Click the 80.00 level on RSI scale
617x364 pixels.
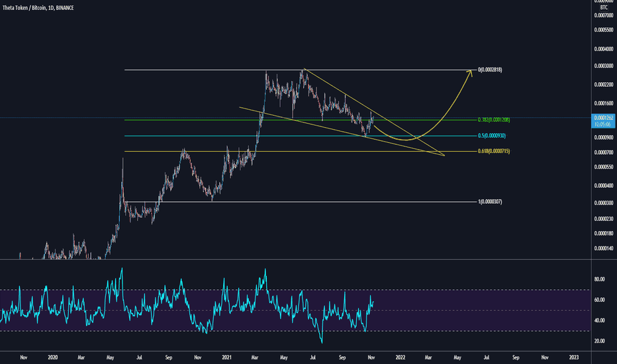pos(599,279)
